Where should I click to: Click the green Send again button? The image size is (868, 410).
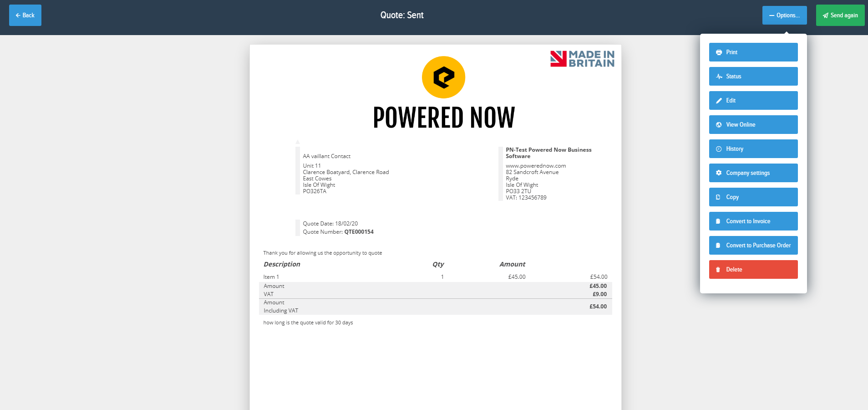(840, 15)
